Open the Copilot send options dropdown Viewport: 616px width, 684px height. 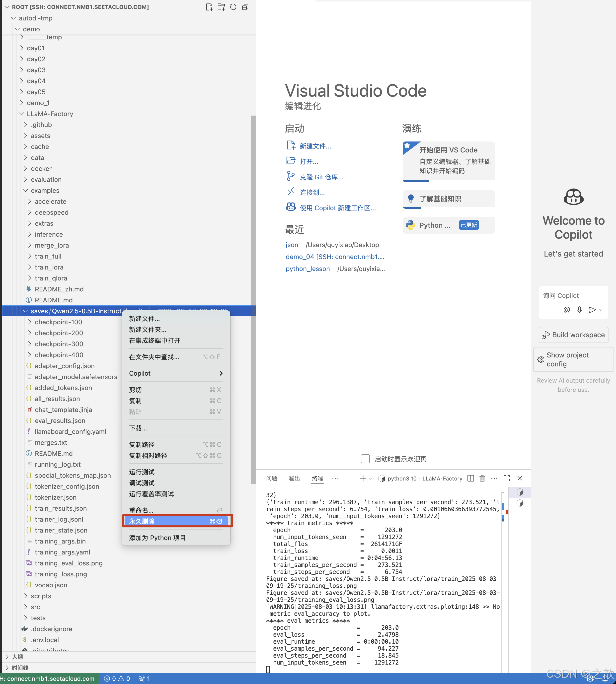point(601,310)
